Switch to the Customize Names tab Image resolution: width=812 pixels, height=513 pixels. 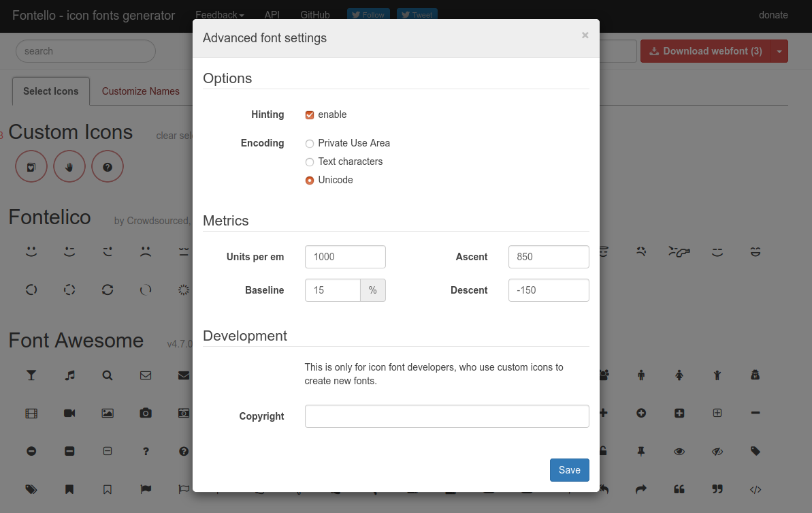[140, 91]
